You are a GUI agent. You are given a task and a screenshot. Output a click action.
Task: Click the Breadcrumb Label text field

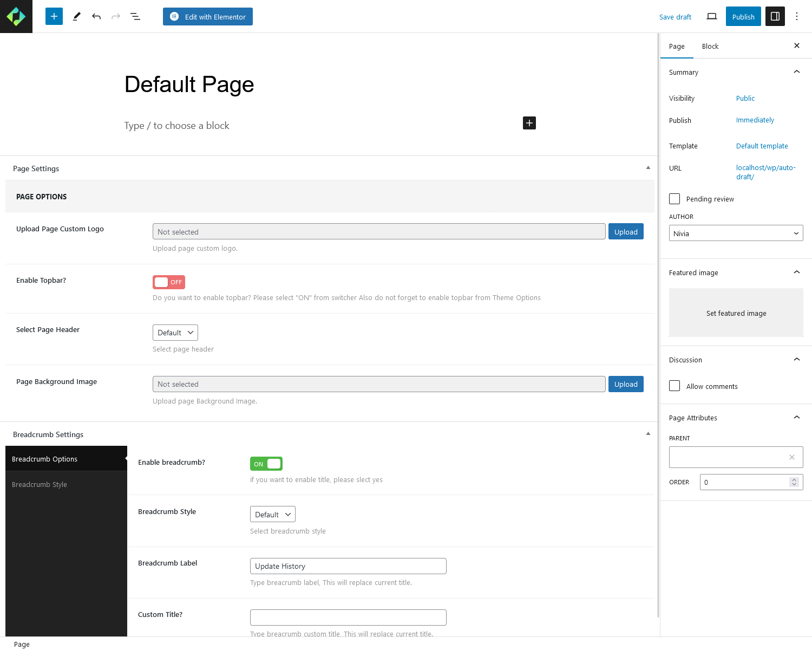point(348,566)
